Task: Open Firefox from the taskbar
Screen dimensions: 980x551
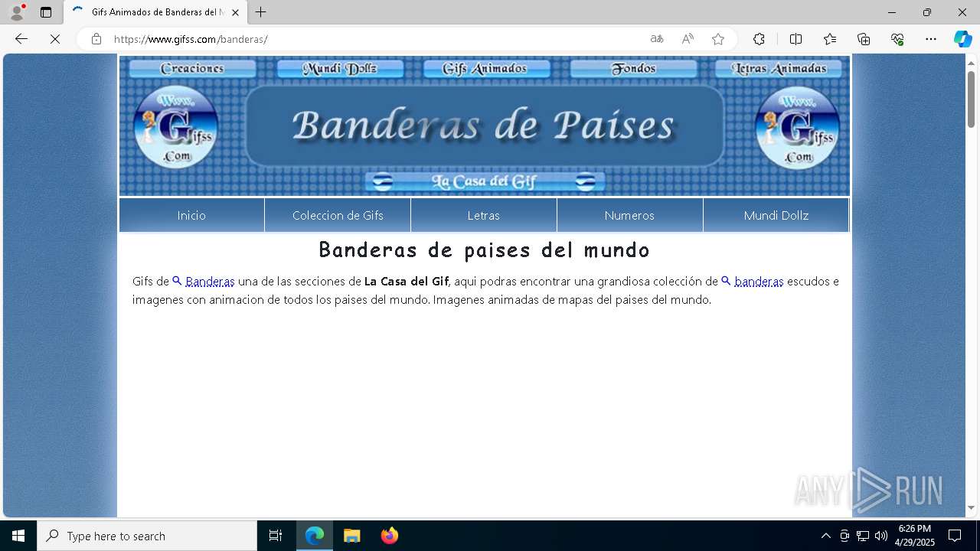Action: click(390, 536)
